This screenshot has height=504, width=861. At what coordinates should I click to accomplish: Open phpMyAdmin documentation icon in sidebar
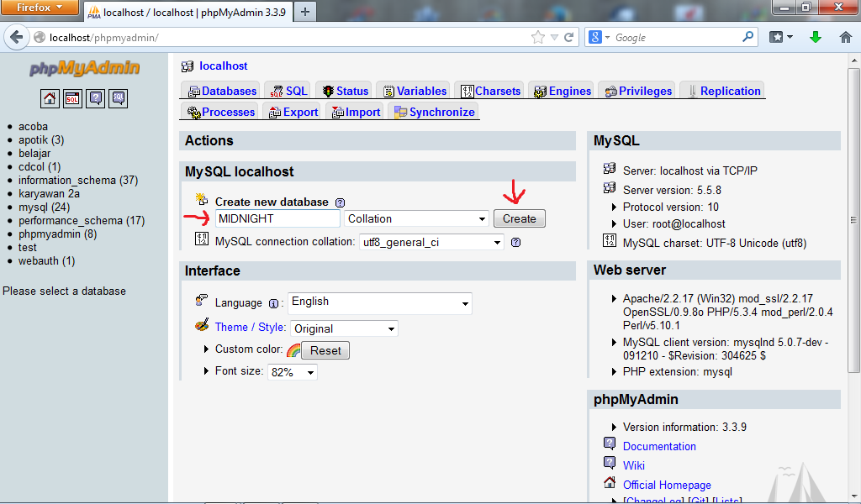[x=96, y=99]
